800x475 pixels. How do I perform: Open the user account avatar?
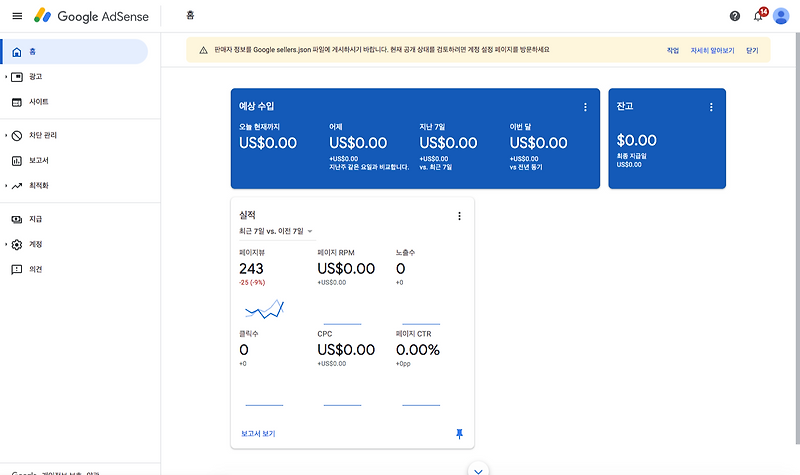click(781, 16)
